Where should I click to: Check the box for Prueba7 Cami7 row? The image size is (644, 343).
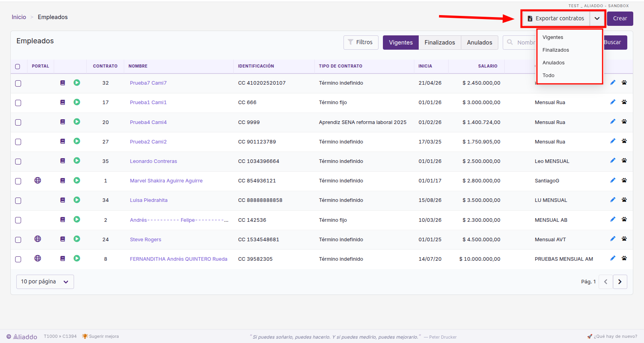(x=18, y=83)
